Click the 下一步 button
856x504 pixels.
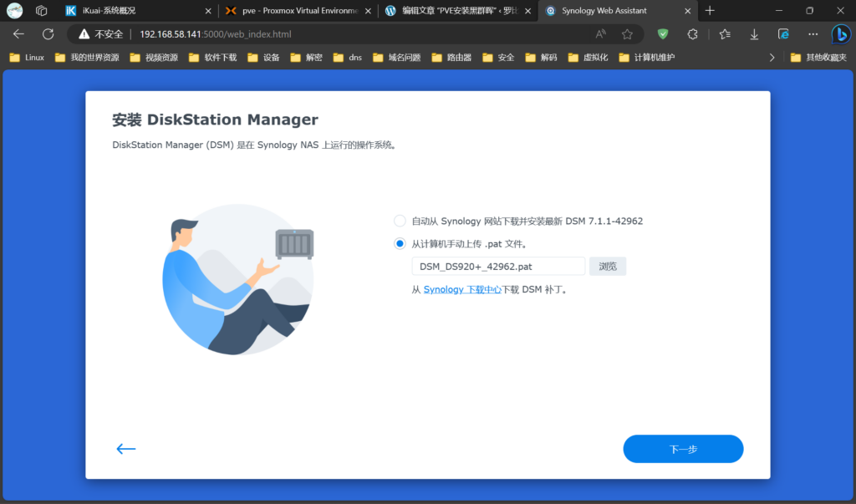(683, 449)
